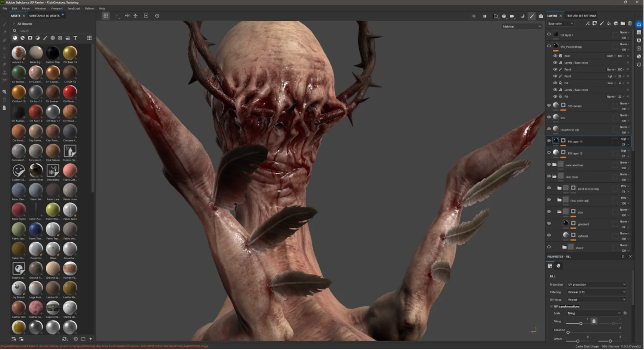Add a fill layer with bucket icon
Image resolution: width=644 pixels, height=350 pixels.
(609, 23)
